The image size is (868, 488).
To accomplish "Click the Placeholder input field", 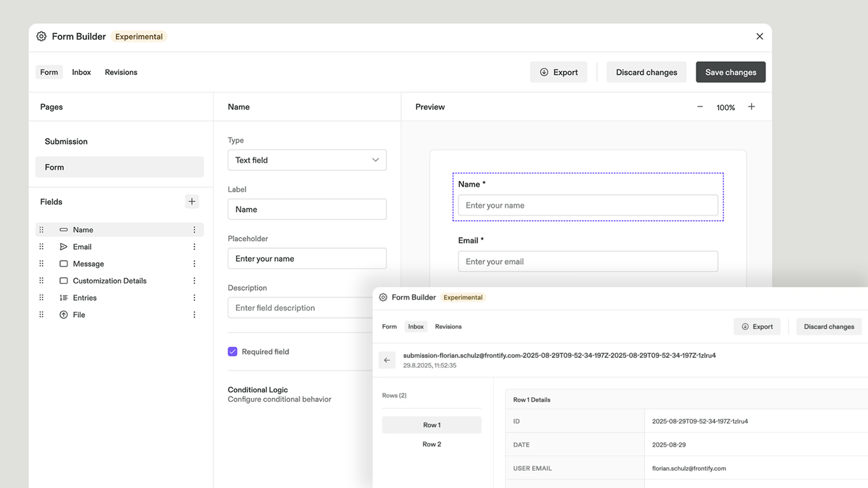I will (x=307, y=258).
